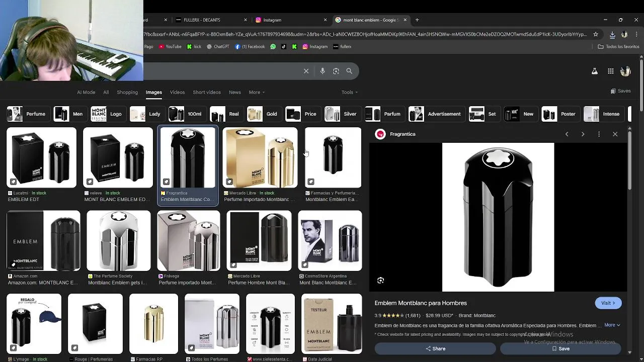Click large Emblem bottle preview image

[x=498, y=217]
